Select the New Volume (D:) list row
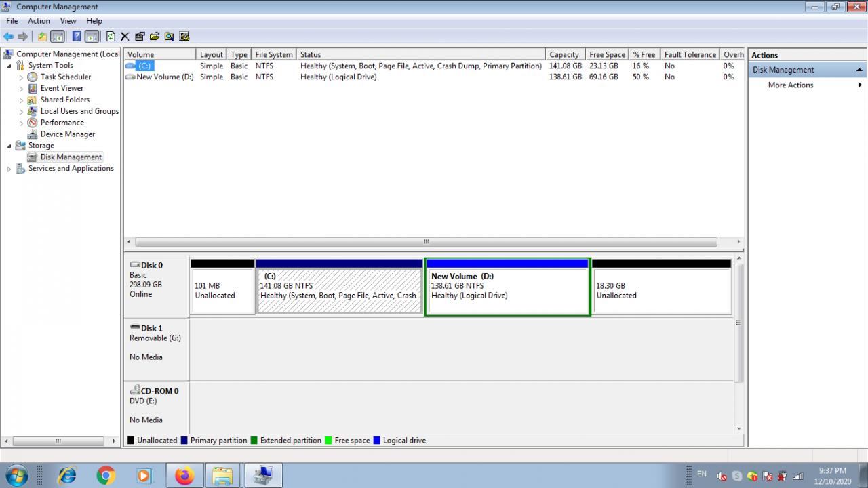Screen dimensions: 868x488 [434, 77]
